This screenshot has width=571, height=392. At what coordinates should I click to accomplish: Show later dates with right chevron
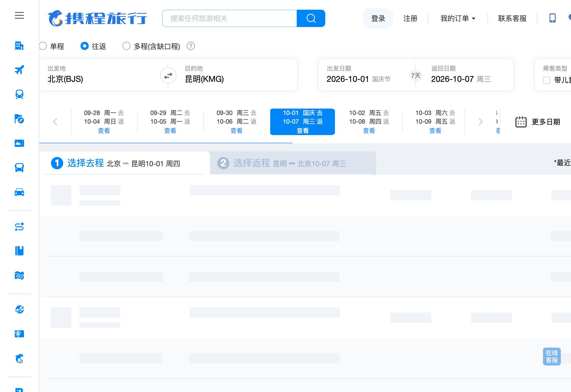(481, 122)
